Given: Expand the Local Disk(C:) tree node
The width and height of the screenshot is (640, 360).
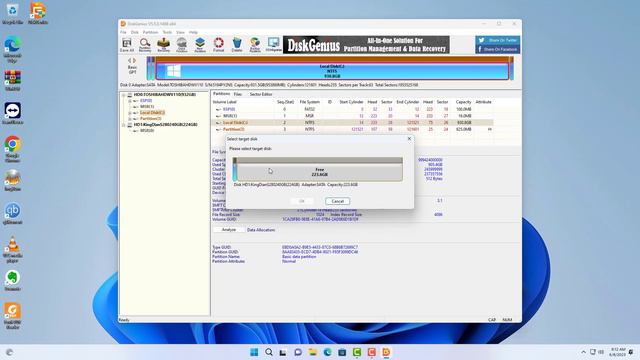Looking at the screenshot, I should tap(130, 113).
